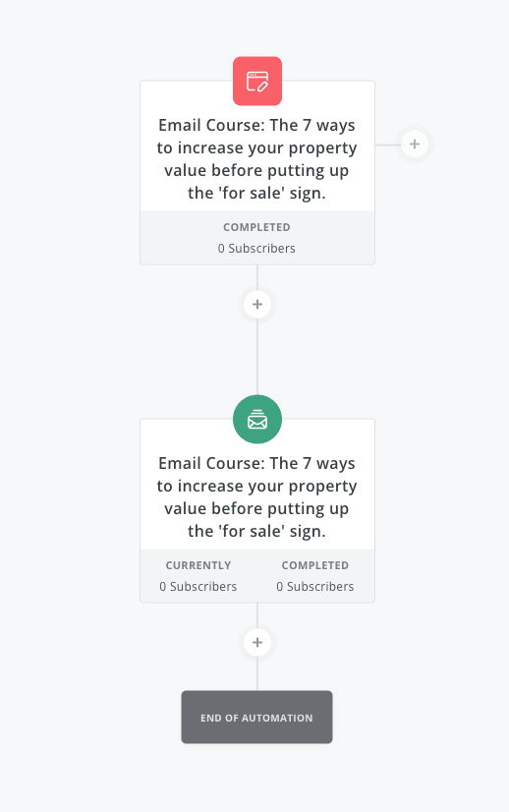Add a parallel entry point with the plus button beside the form card
Image resolution: width=509 pixels, height=812 pixels.
pos(415,144)
